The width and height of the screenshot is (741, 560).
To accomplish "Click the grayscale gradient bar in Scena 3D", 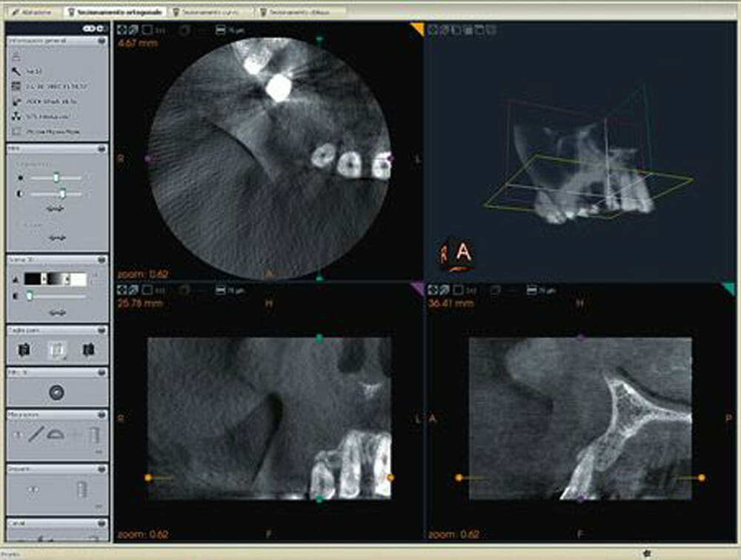I will 56,279.
